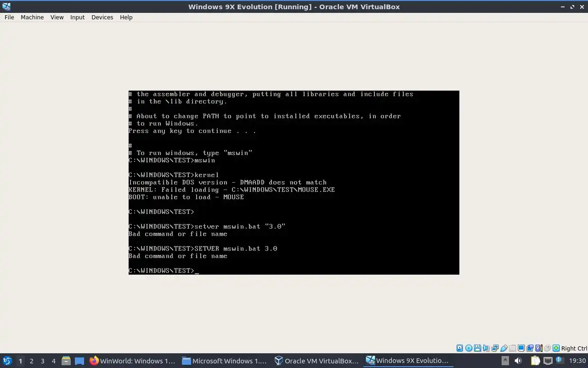Open the Devices menu
The height and width of the screenshot is (368, 588).
(x=102, y=17)
